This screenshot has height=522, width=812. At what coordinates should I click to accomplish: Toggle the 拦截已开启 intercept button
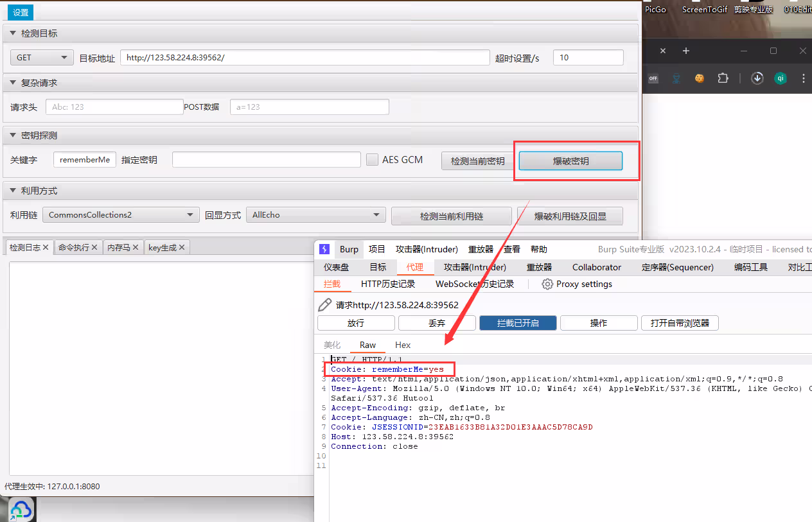click(x=518, y=323)
